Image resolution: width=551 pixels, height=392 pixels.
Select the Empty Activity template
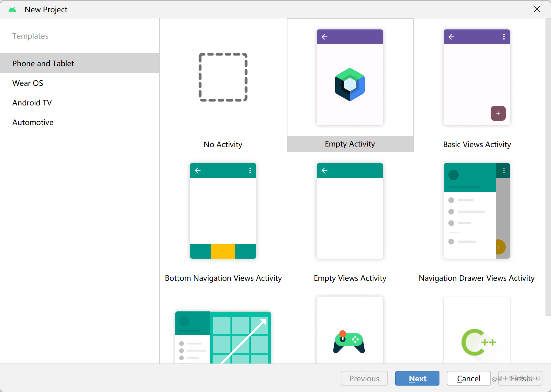point(350,92)
